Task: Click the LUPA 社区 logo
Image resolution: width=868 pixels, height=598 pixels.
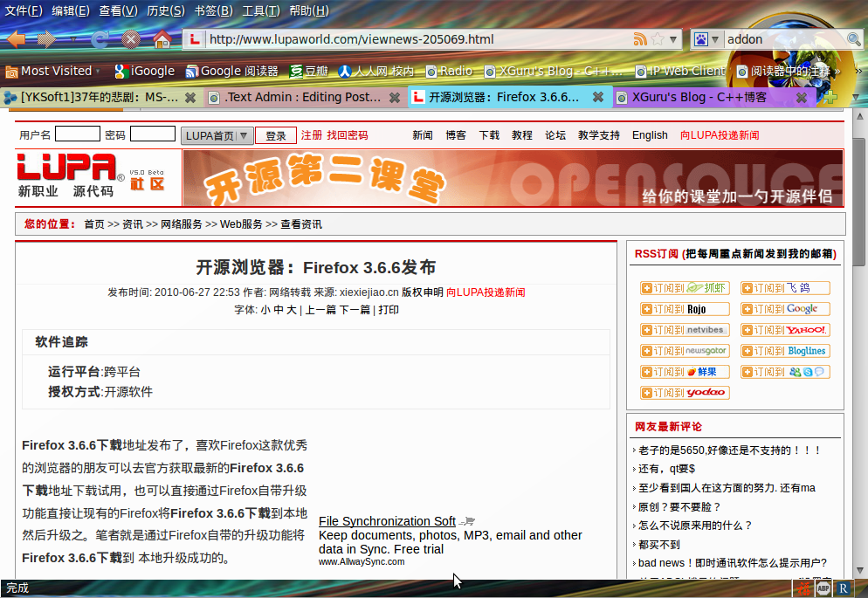Action: click(x=92, y=176)
